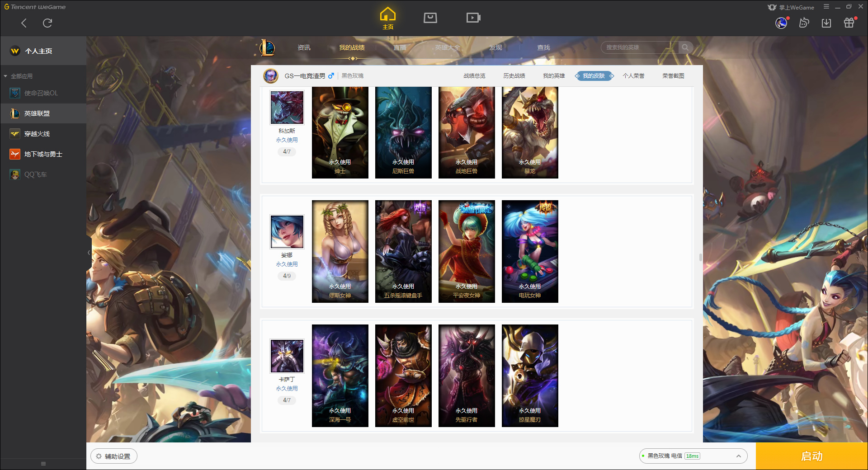
Task: Open the 掠星魔刃 skin card
Action: (530, 376)
